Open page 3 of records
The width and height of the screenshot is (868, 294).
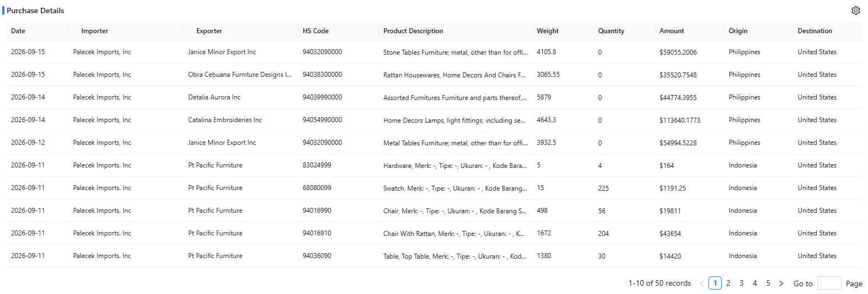tap(742, 283)
